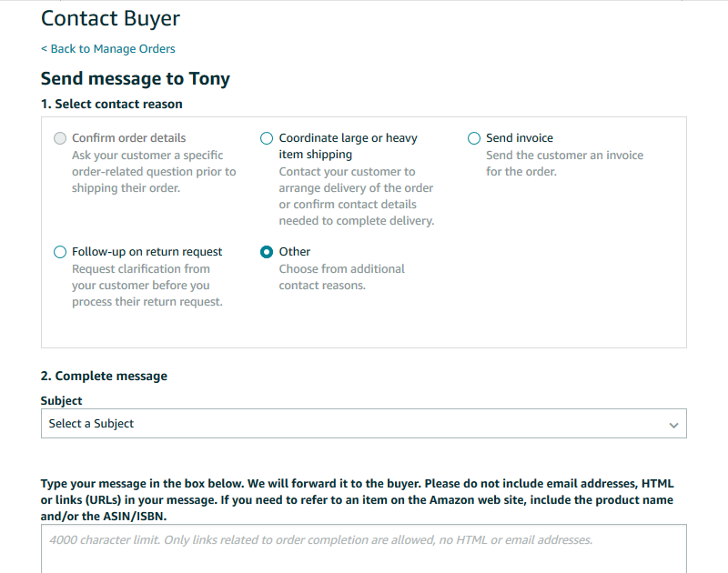Select the Confirm order details radio button
This screenshot has width=728, height=573.
click(x=60, y=138)
